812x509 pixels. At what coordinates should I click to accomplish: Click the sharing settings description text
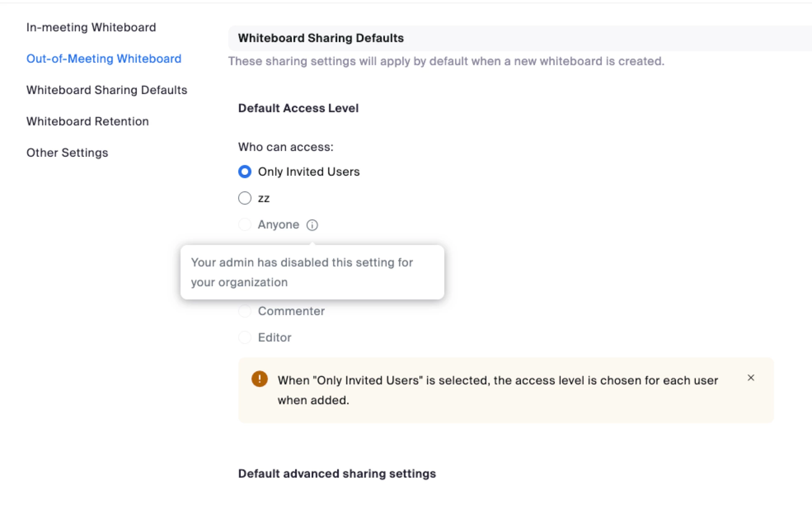point(446,61)
